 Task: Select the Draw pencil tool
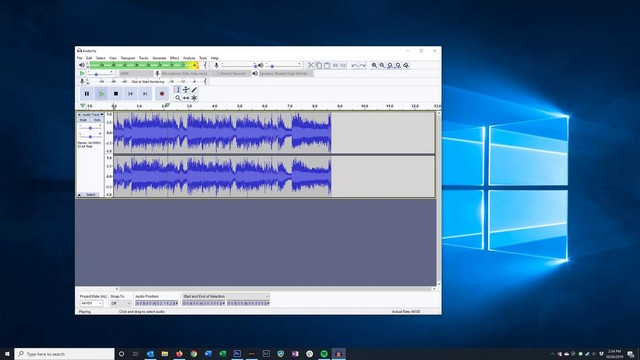(x=194, y=90)
